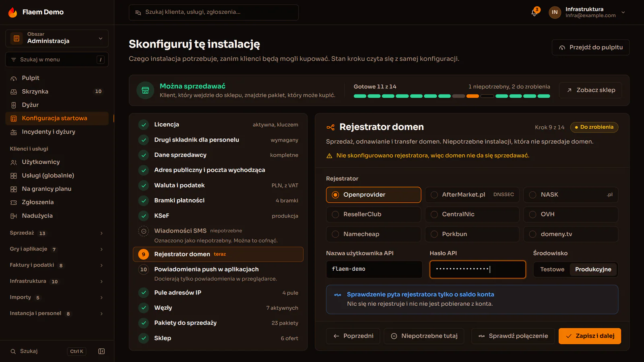The width and height of the screenshot is (644, 362).
Task: Go to the Pule adresów IP step
Action: tap(218, 293)
